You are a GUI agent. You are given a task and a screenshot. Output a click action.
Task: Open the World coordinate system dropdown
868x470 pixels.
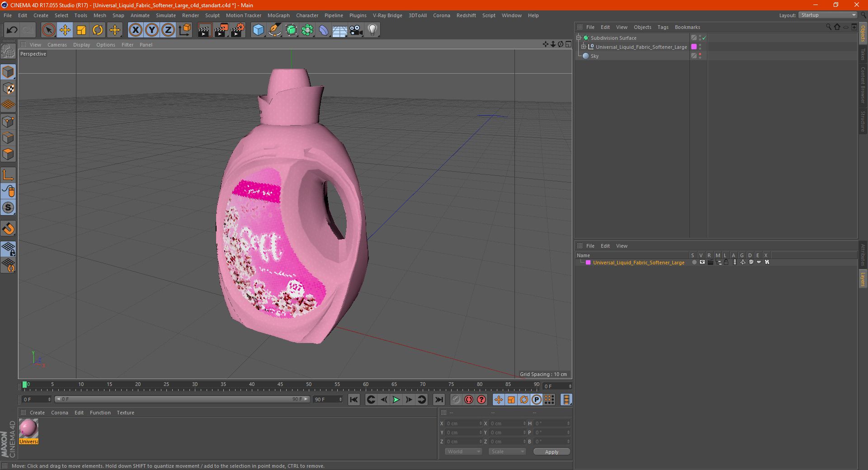(x=462, y=451)
